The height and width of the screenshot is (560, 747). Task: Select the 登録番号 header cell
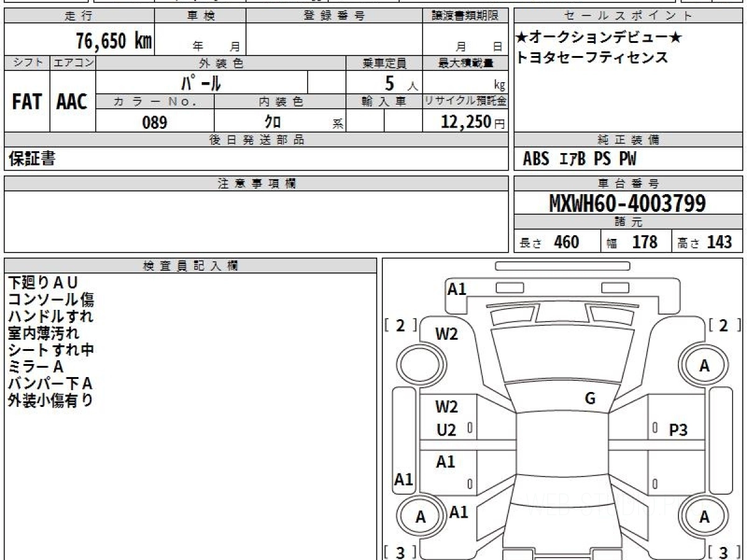(x=334, y=16)
